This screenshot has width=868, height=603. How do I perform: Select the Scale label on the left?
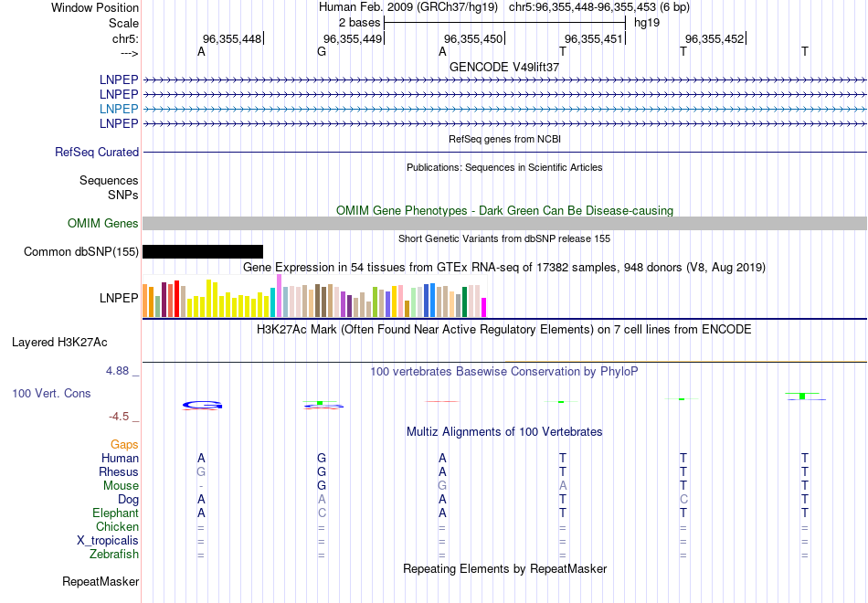[124, 23]
